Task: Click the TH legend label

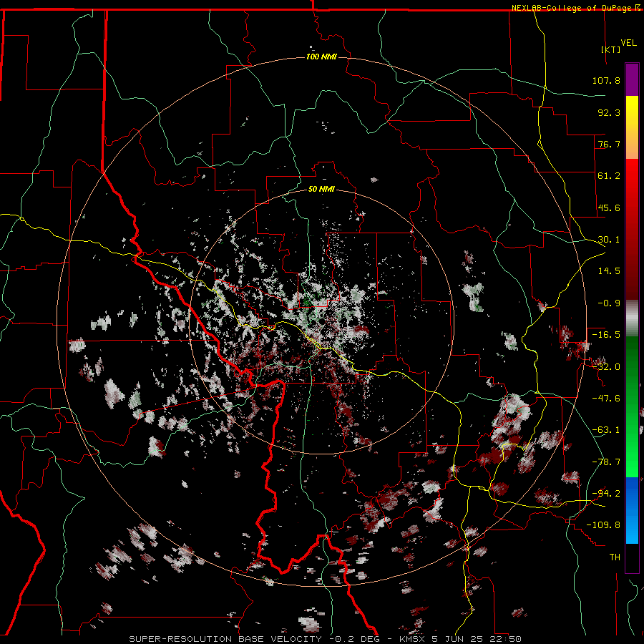Action: (615, 557)
